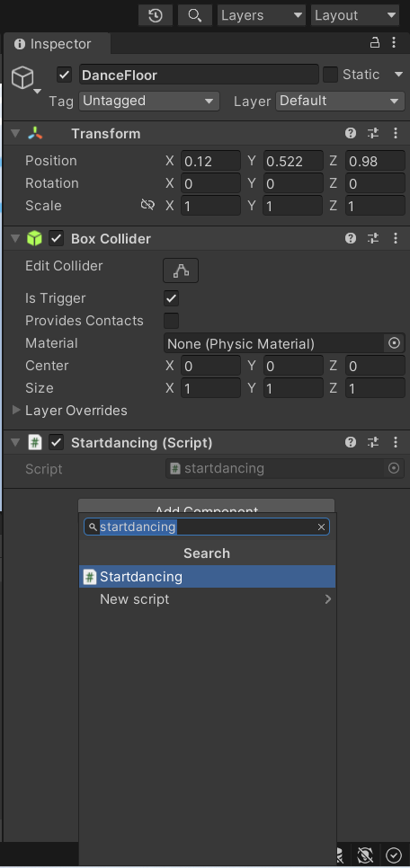Lock the Inspector with the padlock icon
Viewport: 410px width, 868px height.
375,42
